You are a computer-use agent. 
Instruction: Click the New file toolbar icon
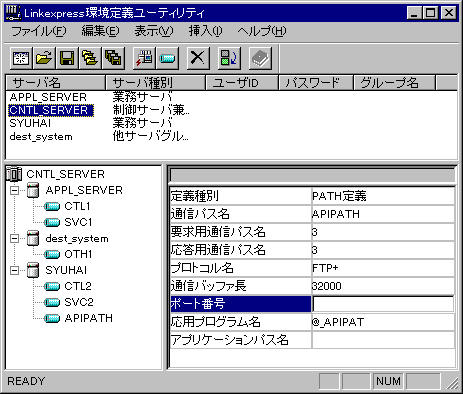pyautogui.click(x=21, y=58)
